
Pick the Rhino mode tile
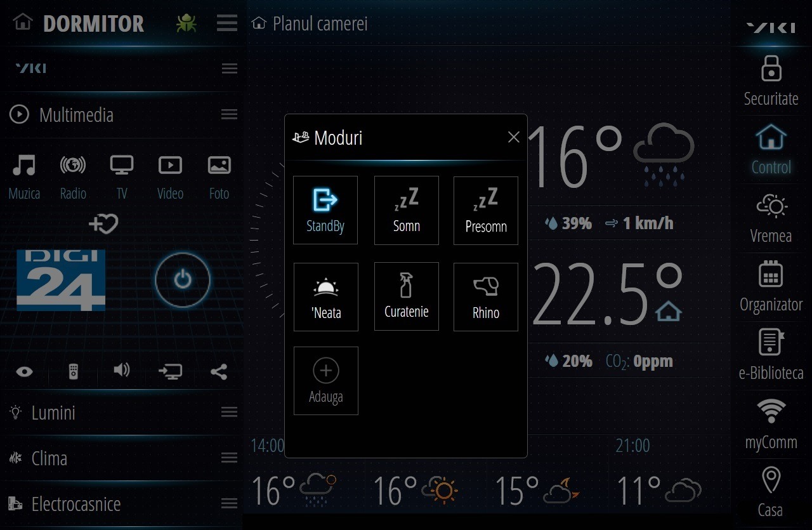pos(485,296)
